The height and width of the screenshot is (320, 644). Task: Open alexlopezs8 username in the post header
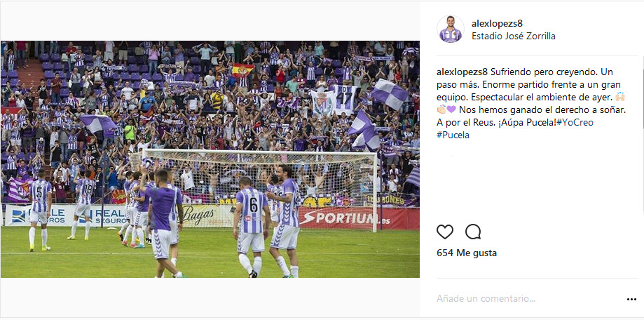pyautogui.click(x=498, y=23)
